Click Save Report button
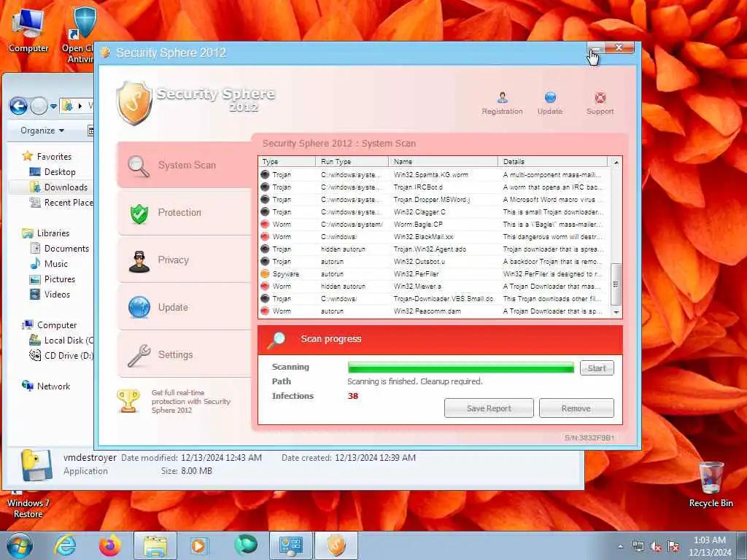 (489, 408)
